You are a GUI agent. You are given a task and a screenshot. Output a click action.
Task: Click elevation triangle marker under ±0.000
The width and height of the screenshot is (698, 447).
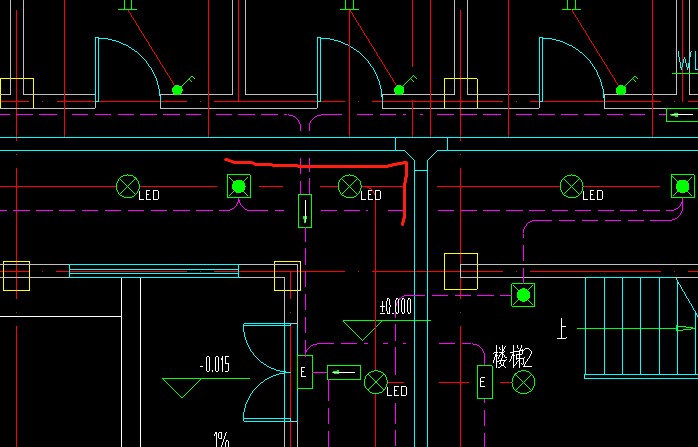362,330
